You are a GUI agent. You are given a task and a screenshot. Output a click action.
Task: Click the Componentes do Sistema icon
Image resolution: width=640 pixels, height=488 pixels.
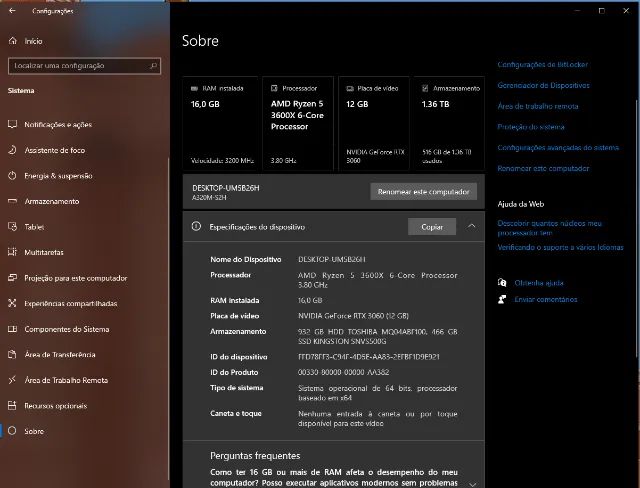[x=13, y=329]
